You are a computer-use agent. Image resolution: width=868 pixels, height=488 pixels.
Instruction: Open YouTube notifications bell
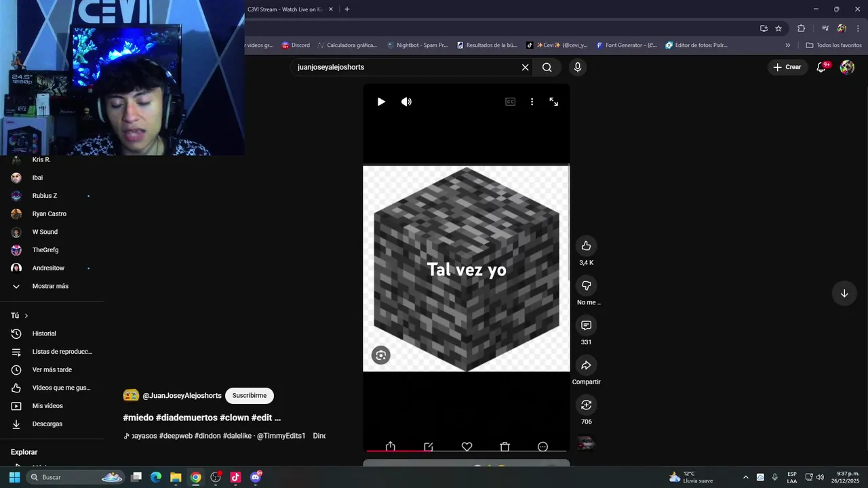pos(821,67)
